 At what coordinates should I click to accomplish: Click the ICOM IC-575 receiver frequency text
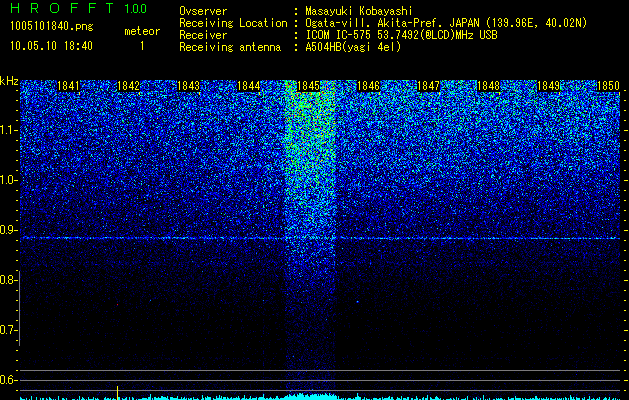[x=401, y=35]
